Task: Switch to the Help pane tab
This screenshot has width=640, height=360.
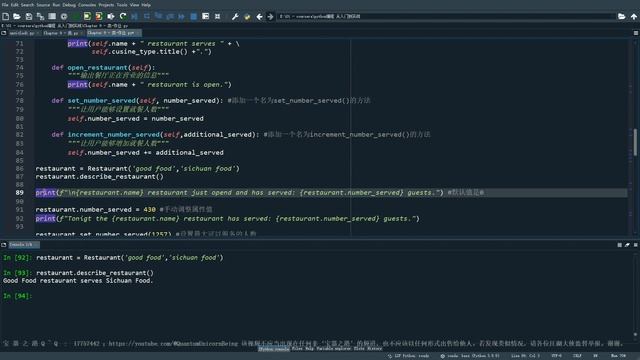Action: [310, 349]
